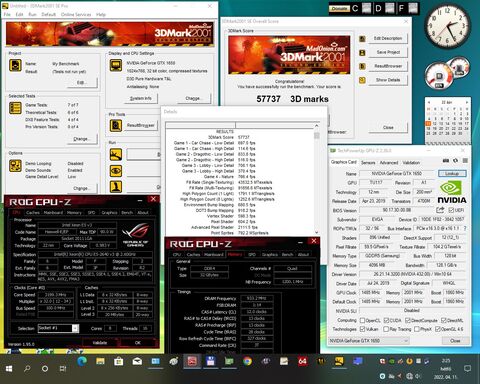480x384 pixels.
Task: Click the 57737 3D marks score text
Action: pos(292,99)
